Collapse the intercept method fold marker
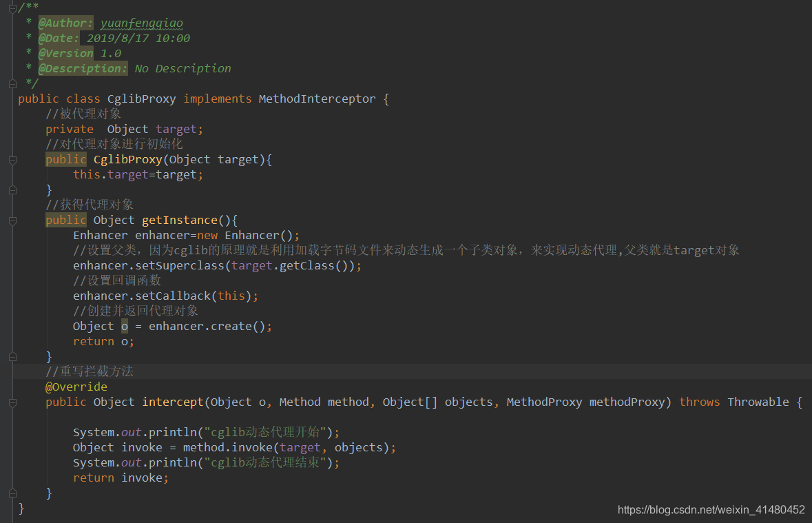This screenshot has width=812, height=523. click(x=13, y=402)
